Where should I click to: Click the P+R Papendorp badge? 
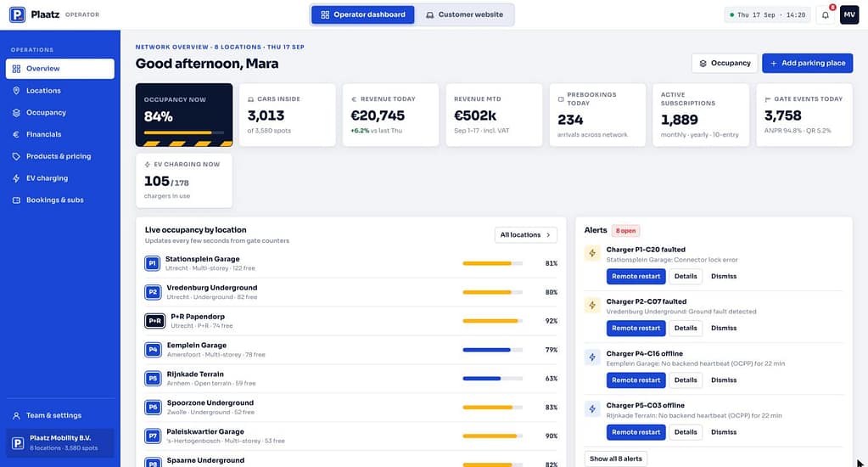pyautogui.click(x=155, y=321)
